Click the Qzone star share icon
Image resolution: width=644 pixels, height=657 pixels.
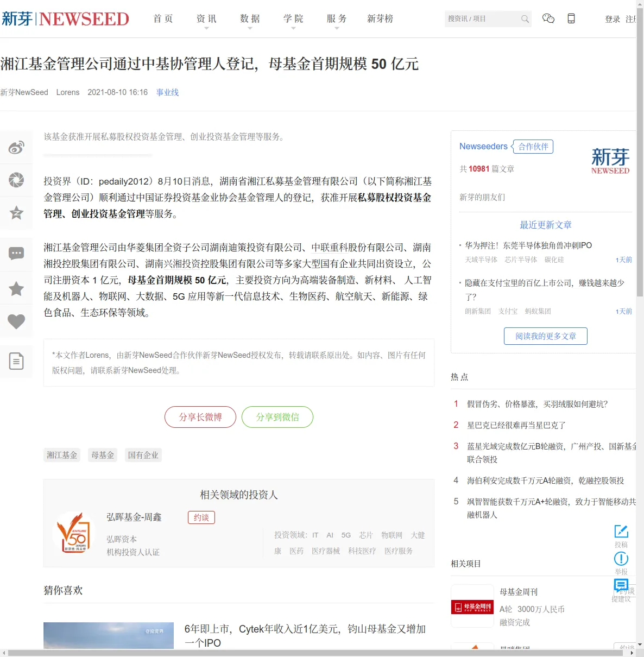pyautogui.click(x=16, y=212)
